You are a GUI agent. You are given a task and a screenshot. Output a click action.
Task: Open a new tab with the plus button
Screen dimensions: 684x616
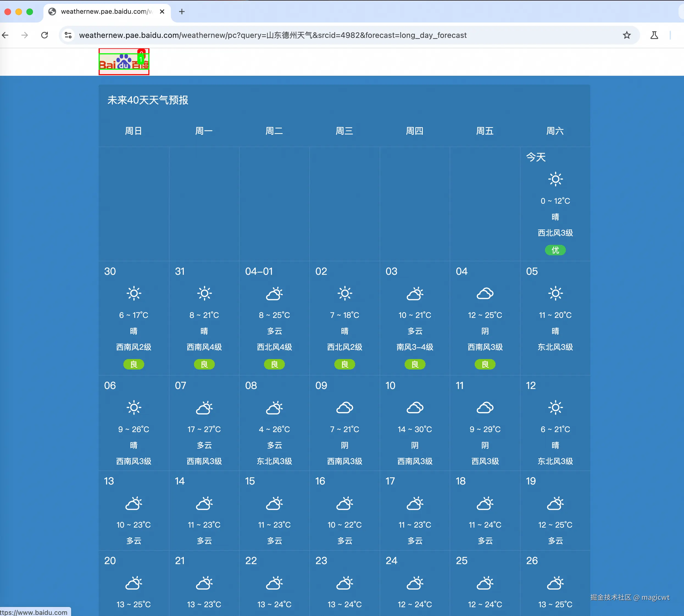pos(182,11)
